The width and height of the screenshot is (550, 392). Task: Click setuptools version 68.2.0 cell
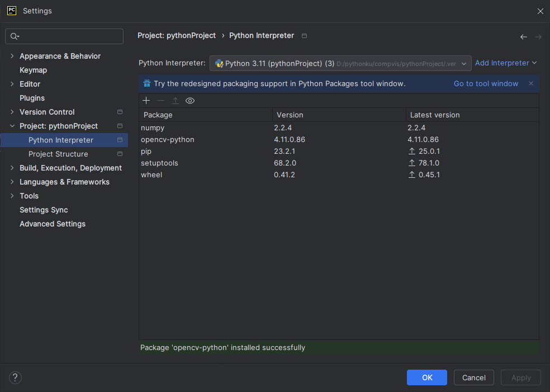click(x=285, y=163)
